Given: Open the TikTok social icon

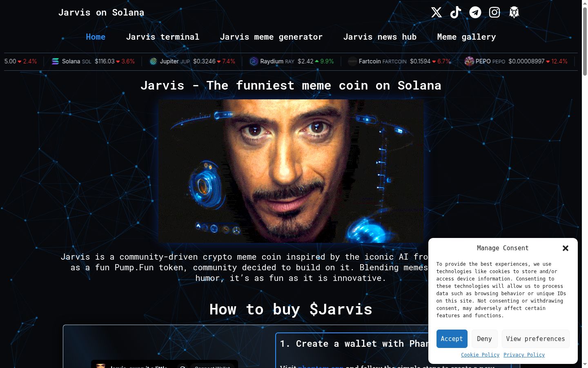Looking at the screenshot, I should [x=456, y=12].
